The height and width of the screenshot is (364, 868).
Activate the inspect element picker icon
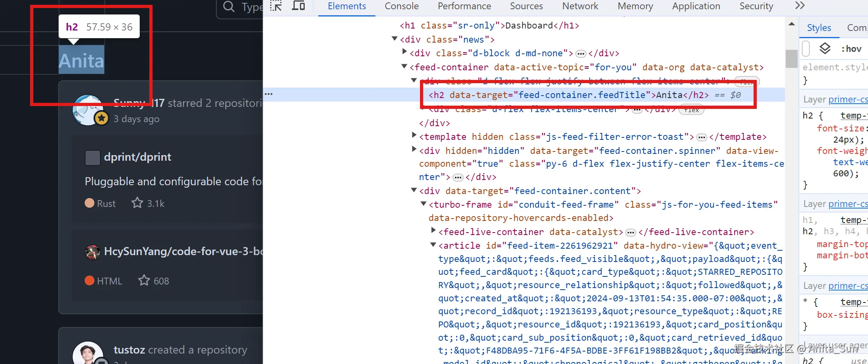[x=276, y=6]
